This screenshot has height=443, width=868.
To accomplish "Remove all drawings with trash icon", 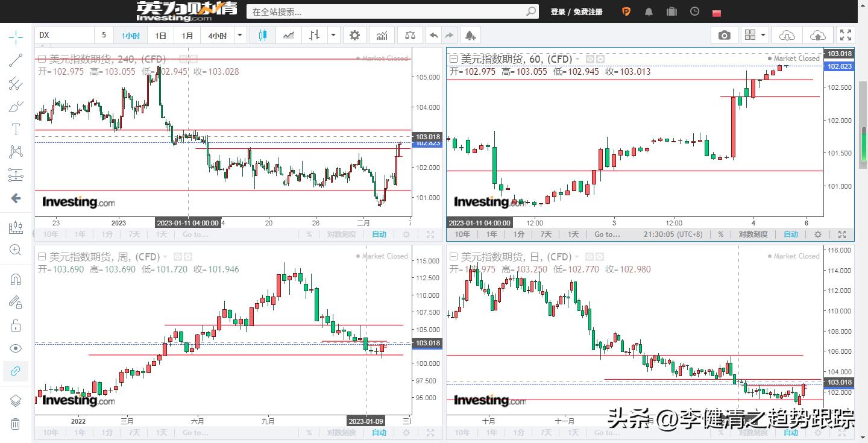I will [x=16, y=424].
